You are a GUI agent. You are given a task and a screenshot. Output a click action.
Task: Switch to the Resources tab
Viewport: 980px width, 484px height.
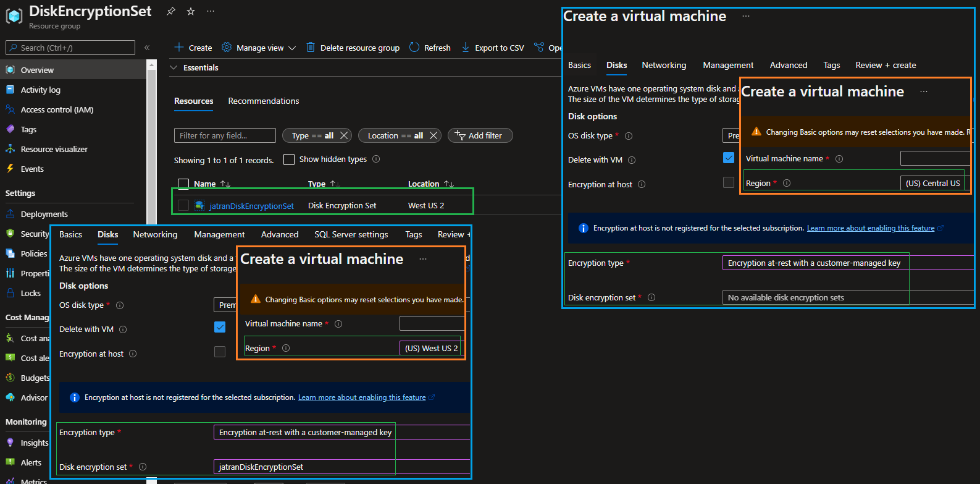[x=193, y=101]
